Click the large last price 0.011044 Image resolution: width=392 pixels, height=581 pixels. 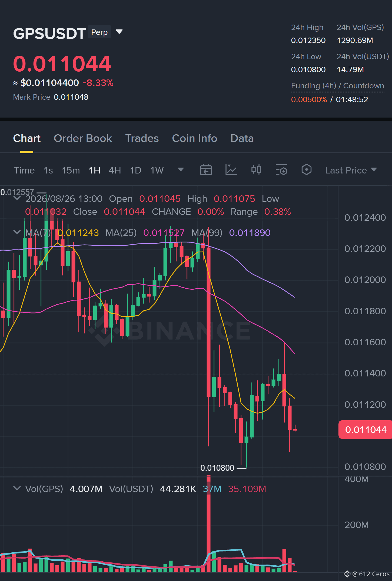point(62,64)
